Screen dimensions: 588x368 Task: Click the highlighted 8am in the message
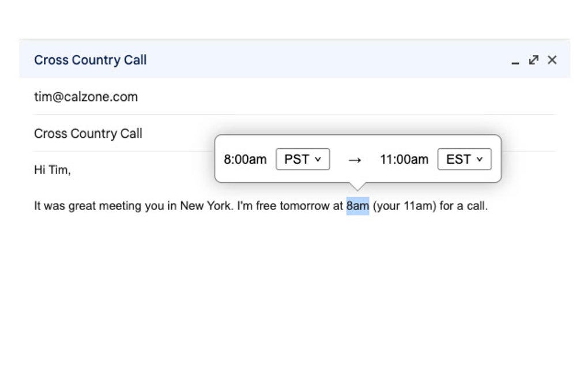tap(357, 206)
